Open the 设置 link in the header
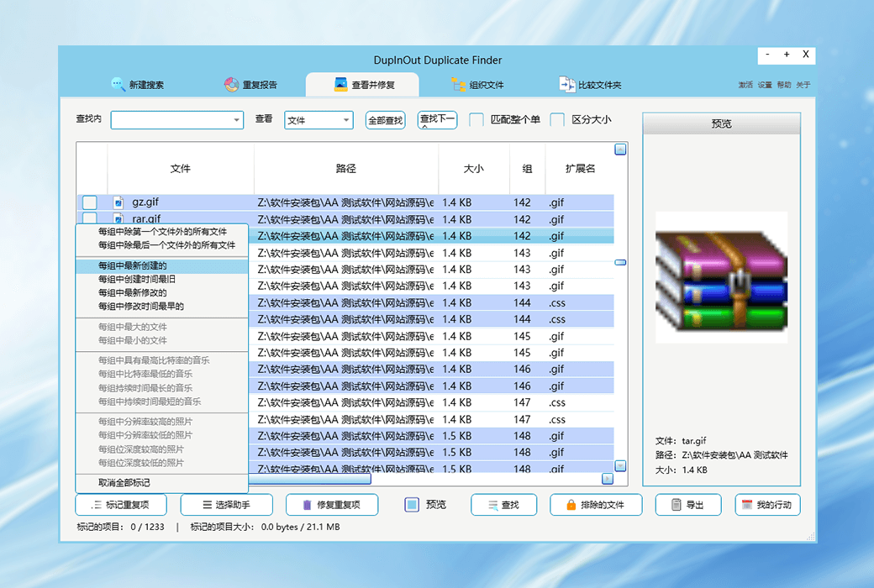 pos(765,85)
